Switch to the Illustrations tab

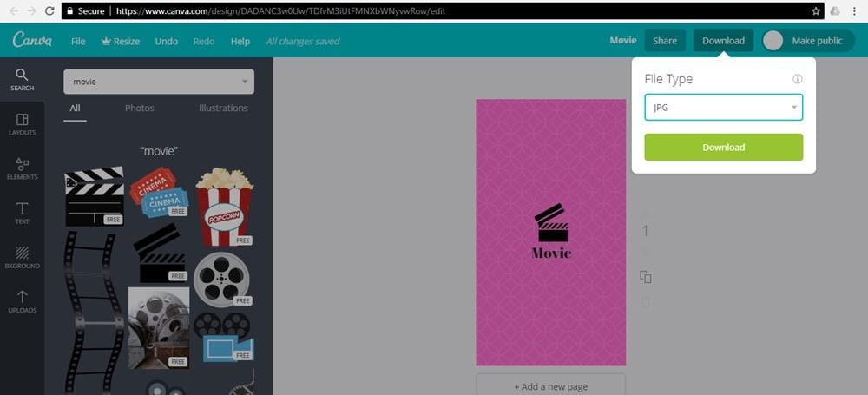(x=223, y=108)
